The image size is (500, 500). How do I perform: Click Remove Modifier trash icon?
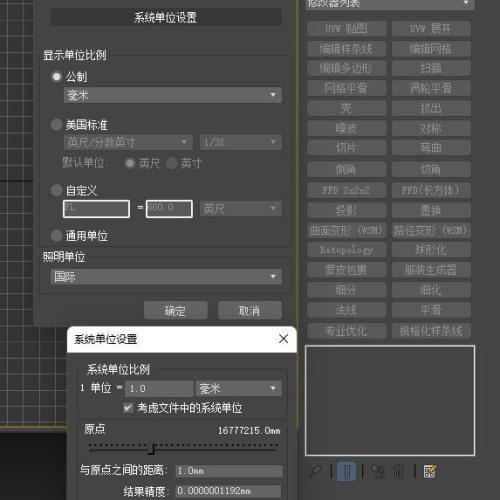(x=399, y=471)
